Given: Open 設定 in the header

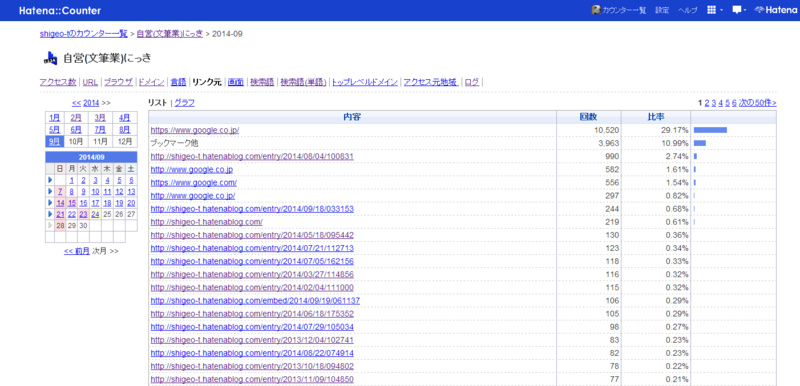Looking at the screenshot, I should [x=662, y=11].
